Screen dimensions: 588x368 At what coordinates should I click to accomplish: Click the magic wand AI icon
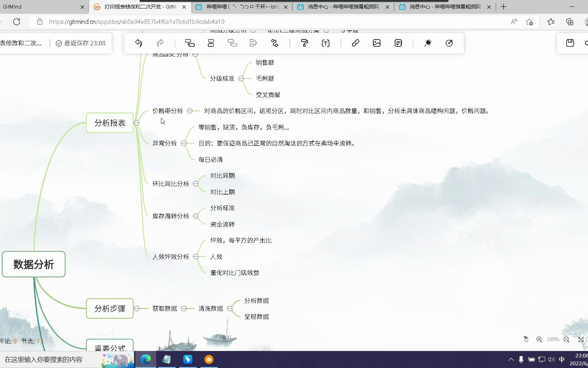(x=428, y=43)
